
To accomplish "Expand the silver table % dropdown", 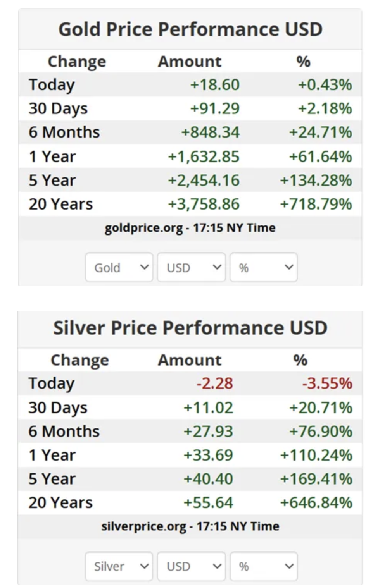I will [264, 566].
